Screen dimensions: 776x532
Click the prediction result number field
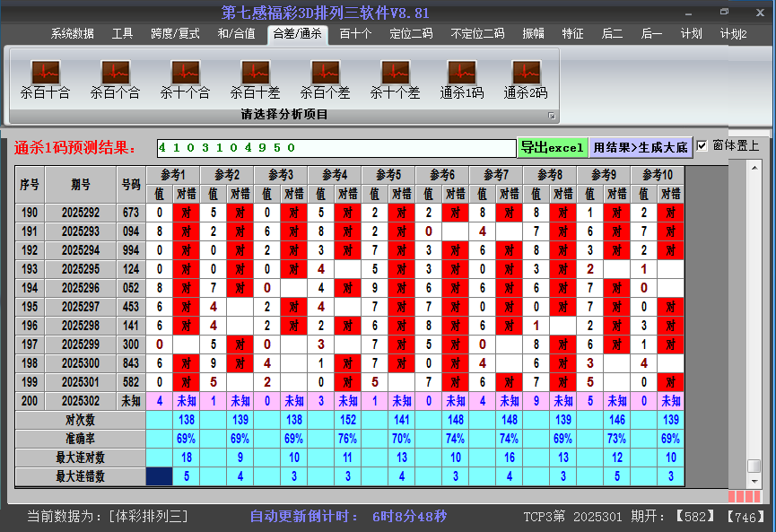(335, 147)
